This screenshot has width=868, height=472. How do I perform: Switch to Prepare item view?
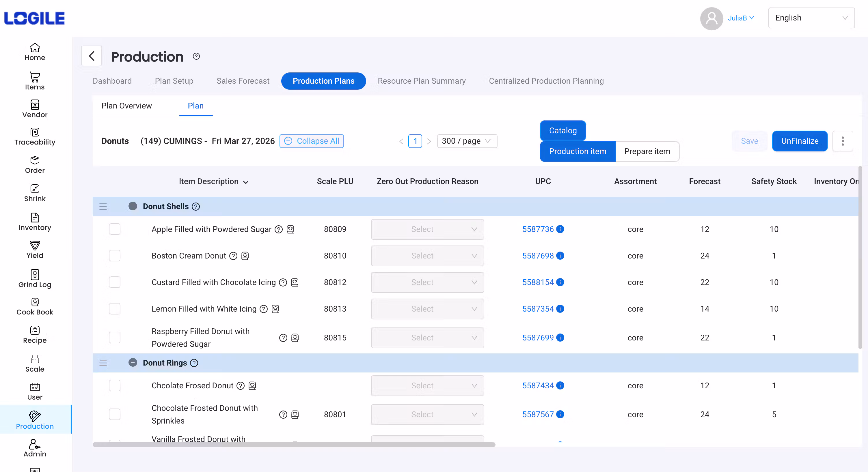[x=647, y=151]
